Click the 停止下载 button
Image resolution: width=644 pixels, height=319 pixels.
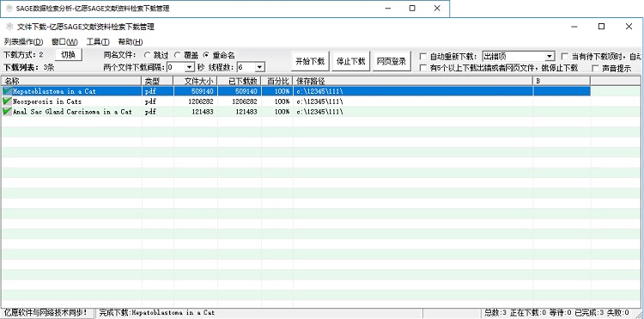tap(350, 62)
